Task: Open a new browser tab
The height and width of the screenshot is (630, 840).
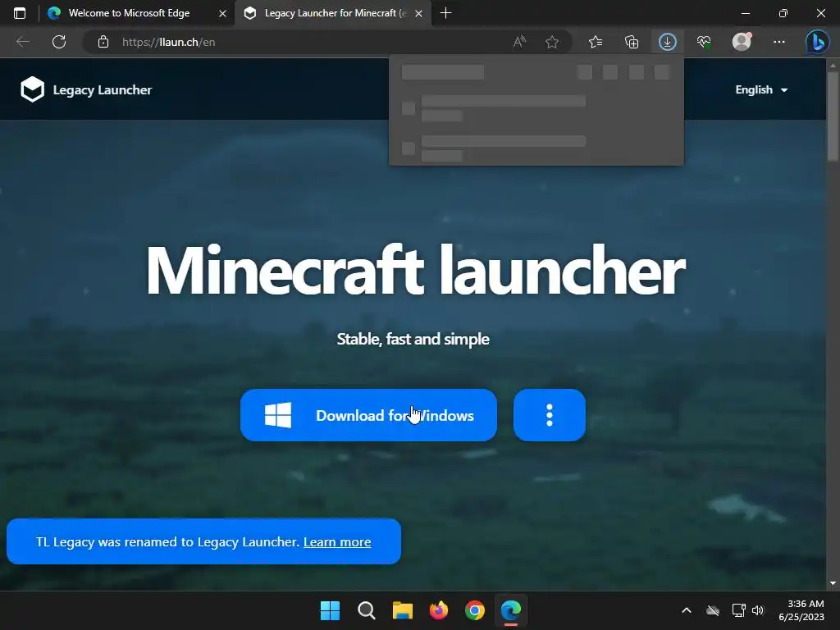Action: point(445,13)
